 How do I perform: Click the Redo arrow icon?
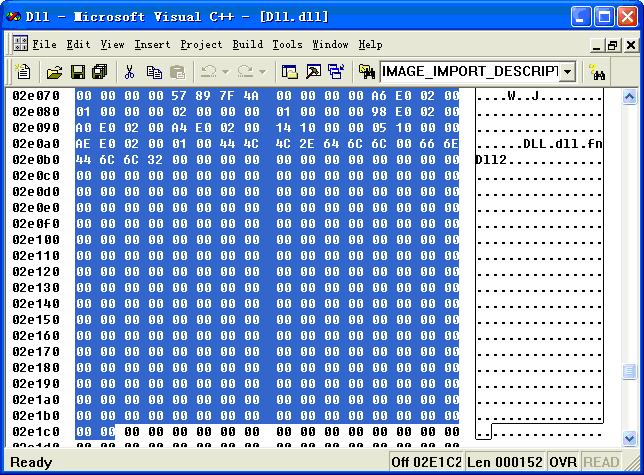point(246,72)
